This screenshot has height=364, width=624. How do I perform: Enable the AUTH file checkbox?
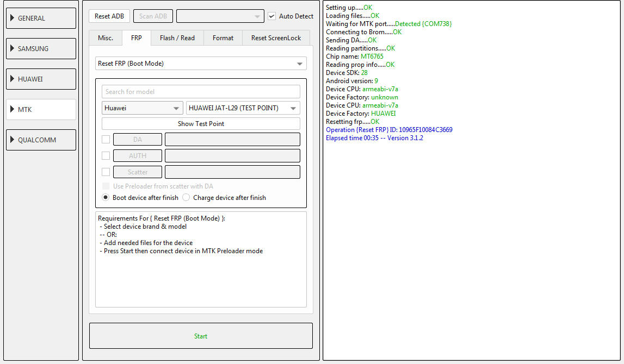pyautogui.click(x=106, y=156)
